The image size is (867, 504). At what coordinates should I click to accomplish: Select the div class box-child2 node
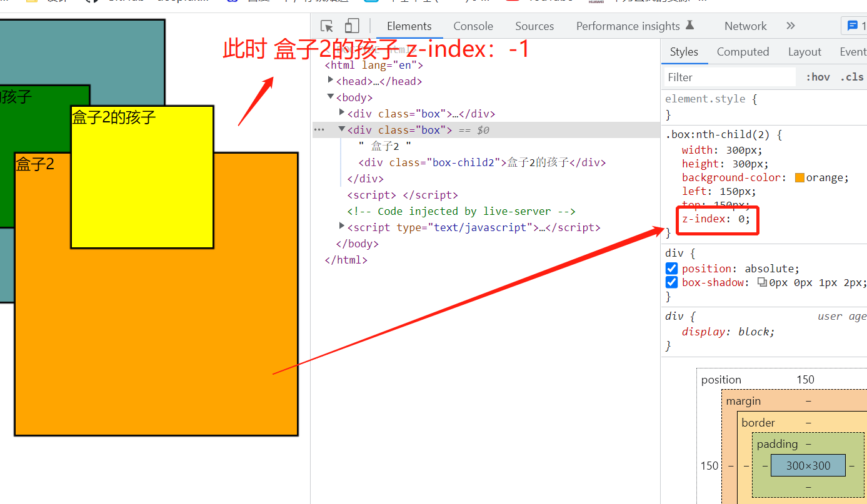point(483,162)
